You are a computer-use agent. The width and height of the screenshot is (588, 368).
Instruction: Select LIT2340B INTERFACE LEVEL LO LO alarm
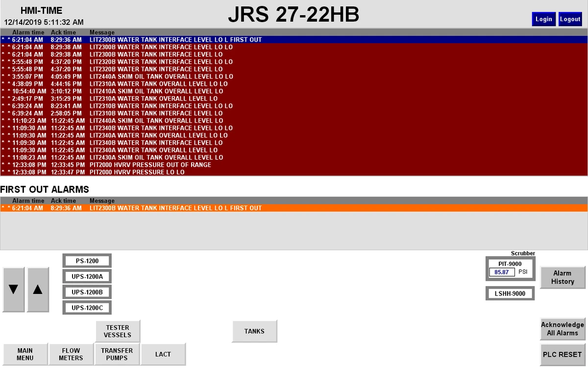[x=294, y=128]
